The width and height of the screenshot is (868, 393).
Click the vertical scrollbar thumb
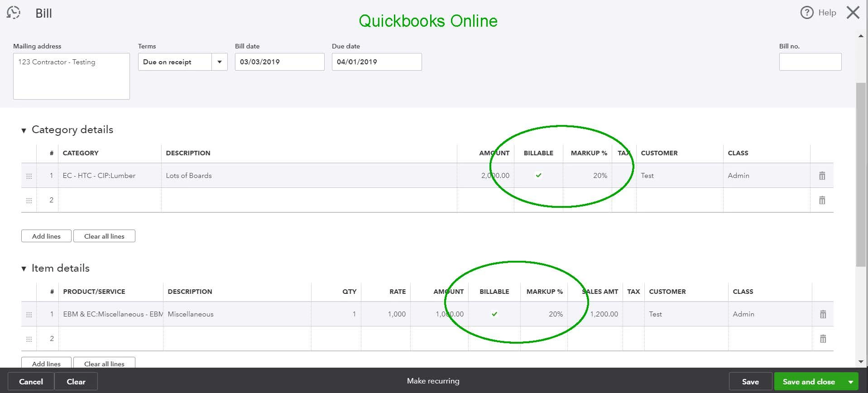(x=861, y=174)
